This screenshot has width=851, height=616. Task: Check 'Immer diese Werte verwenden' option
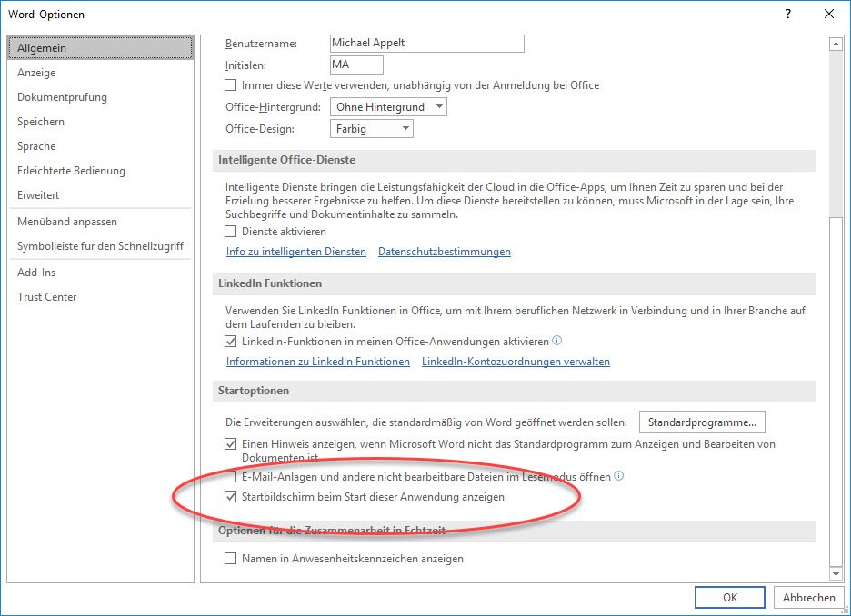click(230, 85)
